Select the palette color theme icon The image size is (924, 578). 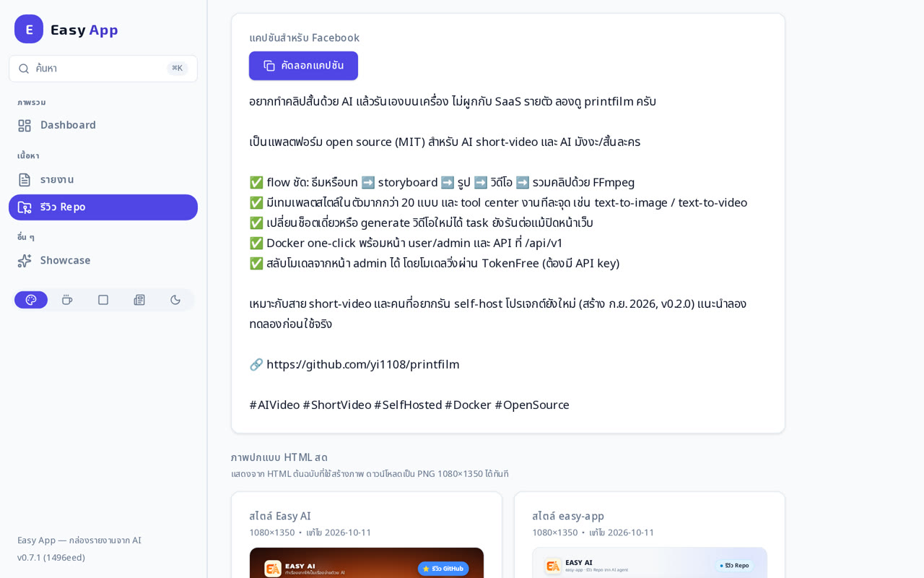tap(31, 300)
